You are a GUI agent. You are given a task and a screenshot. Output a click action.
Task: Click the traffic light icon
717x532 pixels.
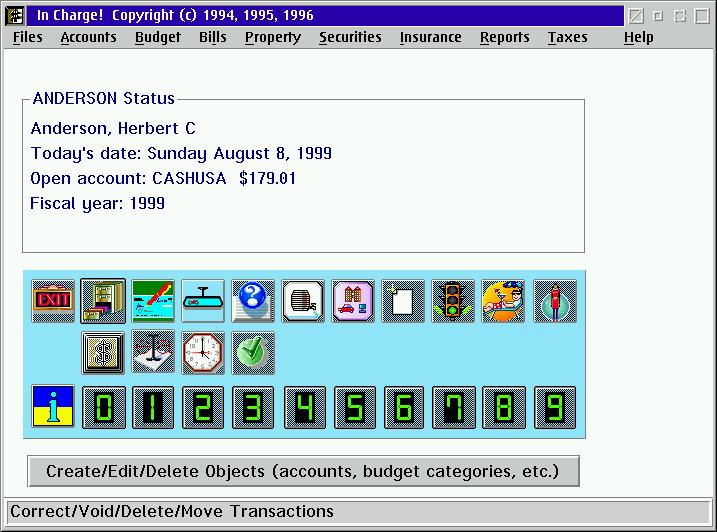point(453,301)
